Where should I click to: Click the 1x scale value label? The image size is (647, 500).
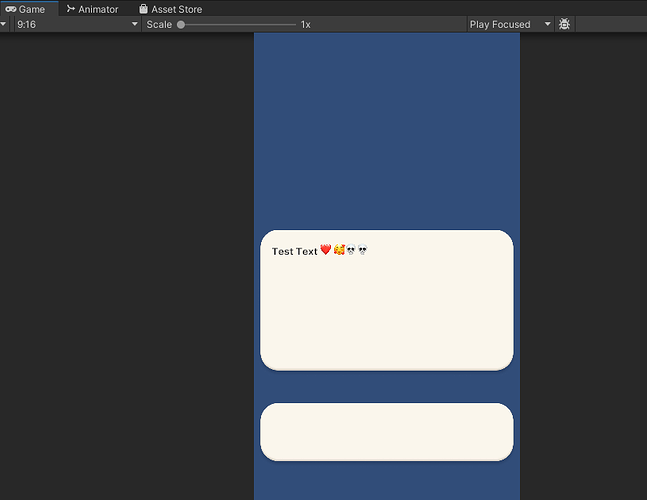tap(305, 25)
